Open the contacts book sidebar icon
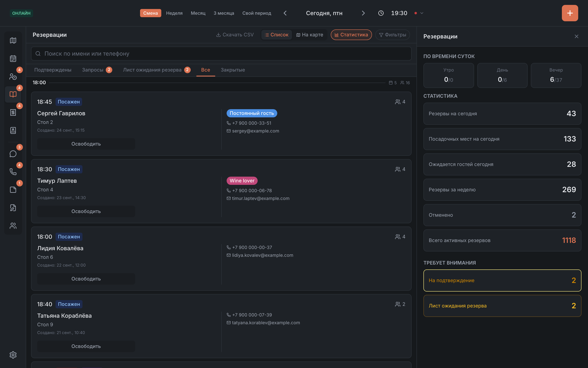The image size is (588, 368). (x=13, y=130)
